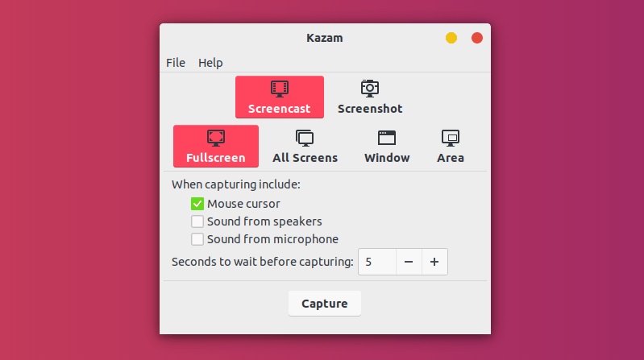
Task: Choose the Fullscreen capture icon
Action: pyautogui.click(x=216, y=138)
